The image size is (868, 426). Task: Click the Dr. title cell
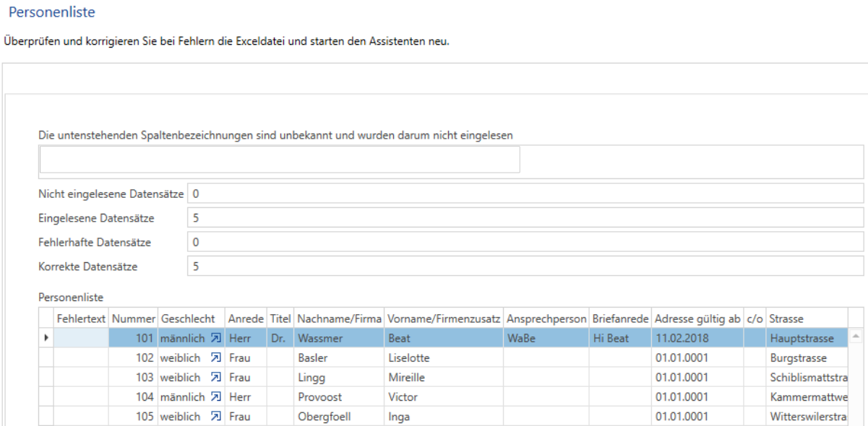click(x=280, y=338)
